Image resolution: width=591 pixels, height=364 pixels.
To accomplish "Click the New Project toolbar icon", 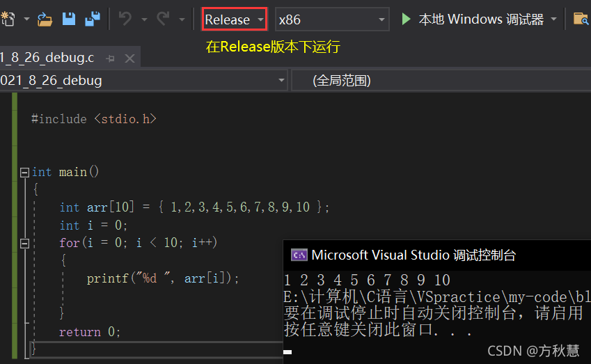I will point(8,19).
